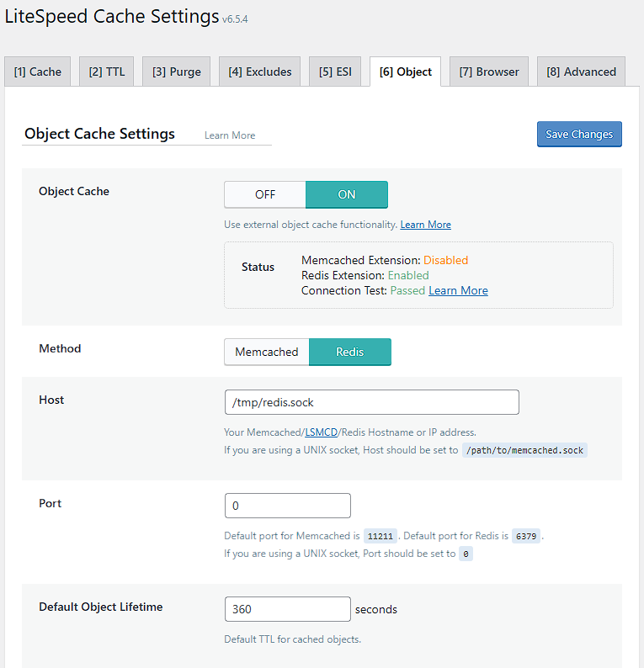Image resolution: width=644 pixels, height=668 pixels.
Task: Choose Memcached as the method
Action: pos(267,352)
